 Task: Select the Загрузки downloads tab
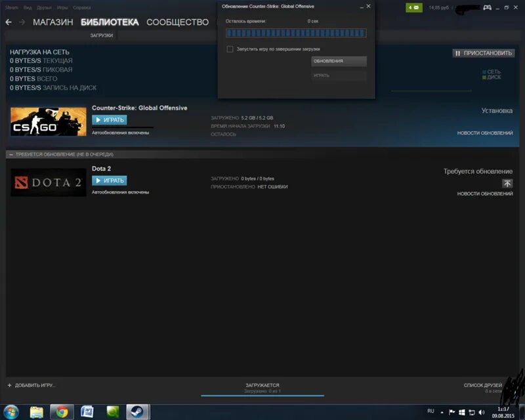(x=102, y=35)
